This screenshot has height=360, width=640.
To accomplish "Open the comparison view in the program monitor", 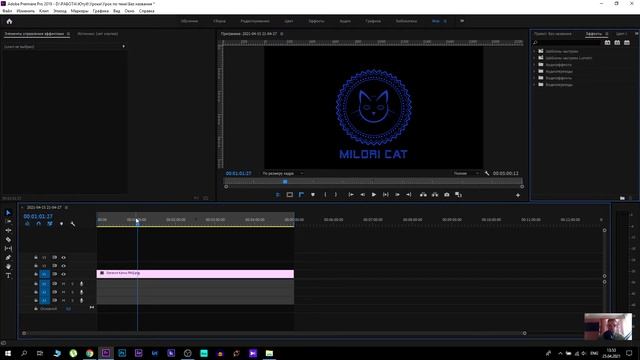I will 458,195.
